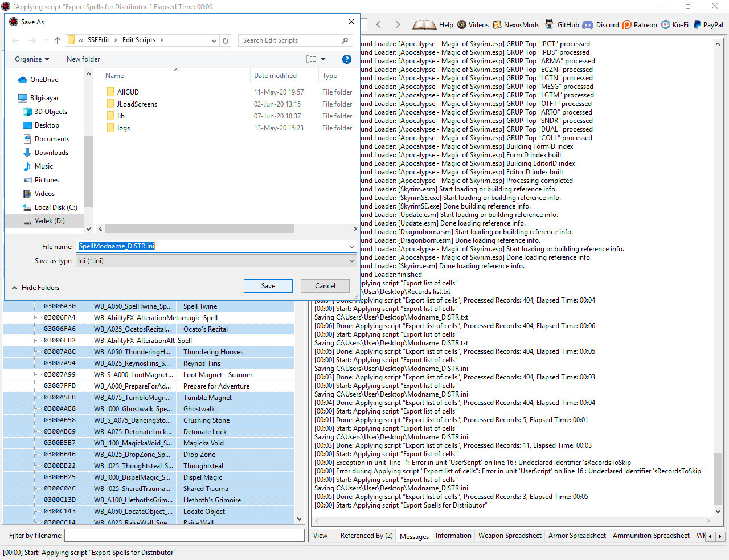Viewport: 729px width, 560px height.
Task: Open Discord link in toolbar
Action: click(601, 24)
